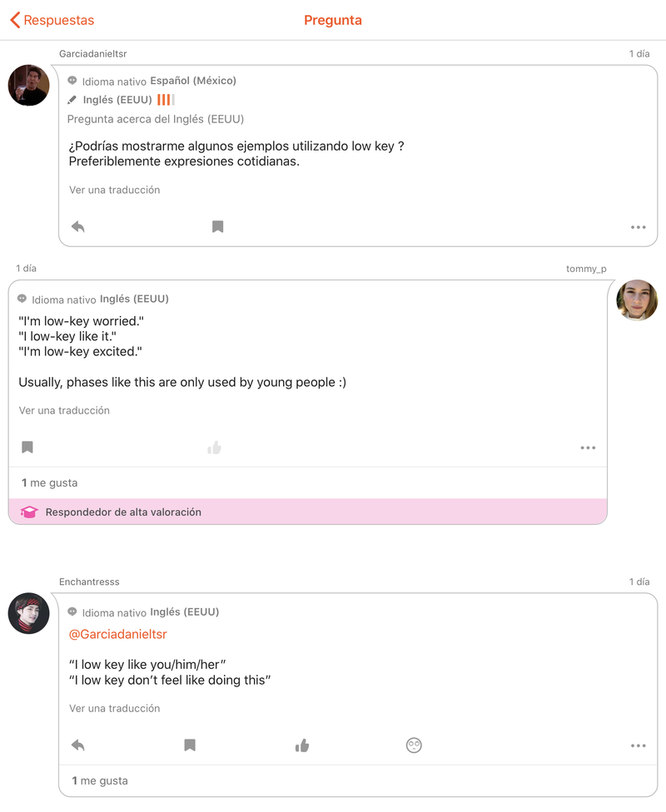This screenshot has width=666, height=812.
Task: Click the Inglés (EEUU) level bars indicator
Action: point(166,100)
